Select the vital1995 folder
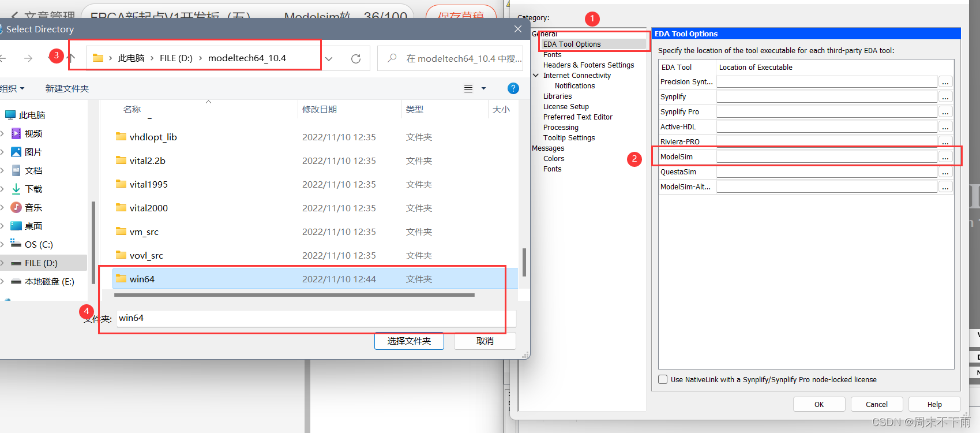This screenshot has height=433, width=980. (148, 184)
